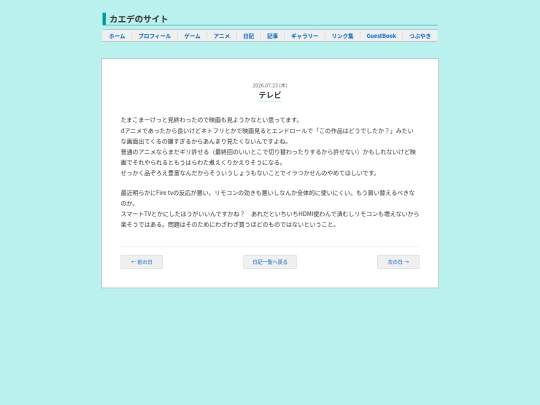Go to the つぶやき page
The height and width of the screenshot is (405, 540).
pyautogui.click(x=420, y=36)
